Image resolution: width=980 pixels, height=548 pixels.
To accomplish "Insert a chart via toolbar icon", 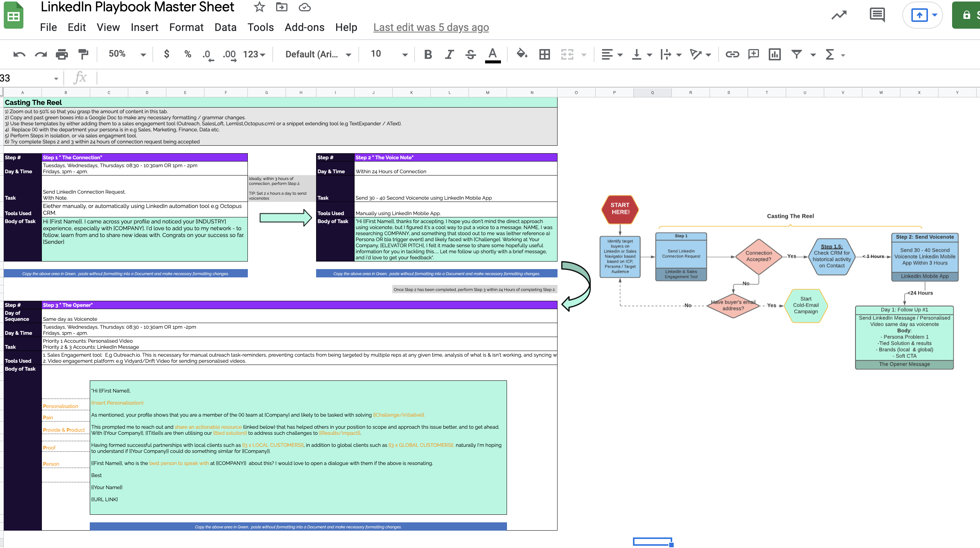I will tap(774, 54).
